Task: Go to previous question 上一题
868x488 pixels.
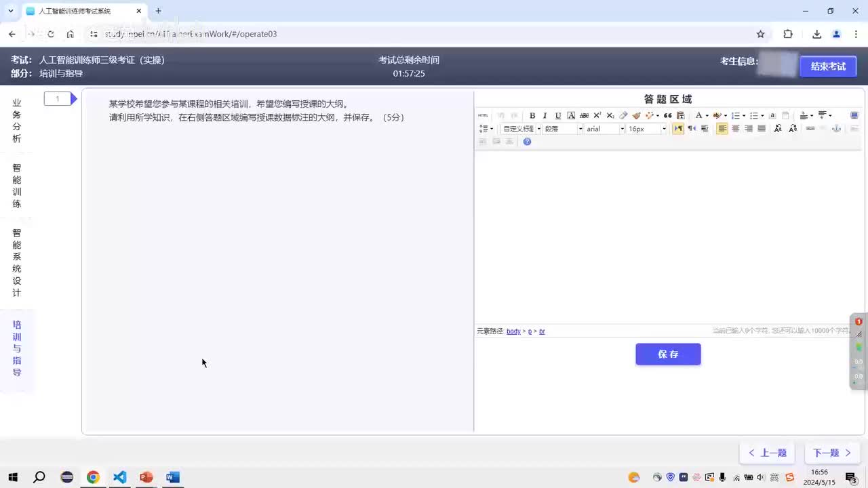Action: (x=767, y=453)
